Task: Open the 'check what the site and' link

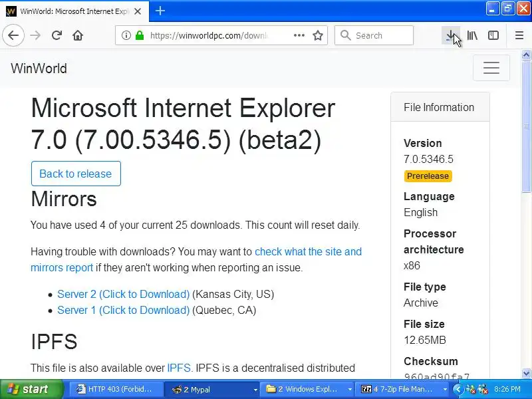Action: (308, 251)
